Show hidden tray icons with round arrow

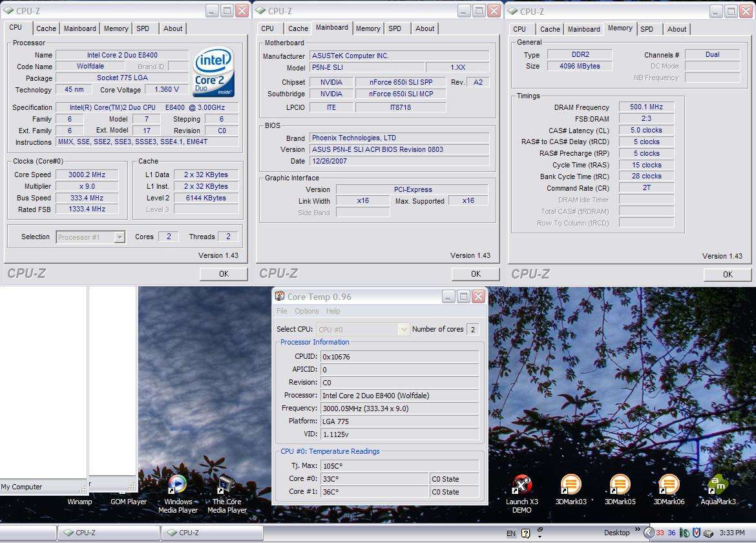(x=649, y=533)
